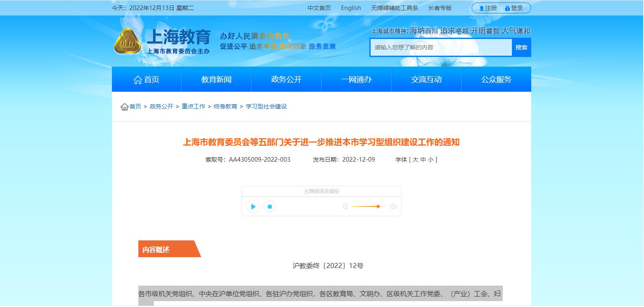Image resolution: width=644 pixels, height=307 pixels.
Task: Switch to the English site version
Action: click(351, 8)
